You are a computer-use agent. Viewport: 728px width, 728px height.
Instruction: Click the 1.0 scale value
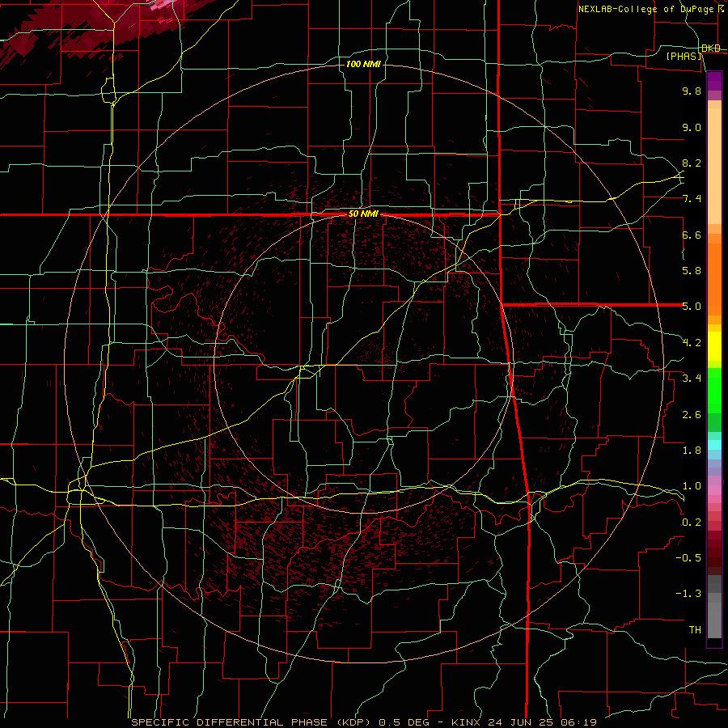point(692,486)
